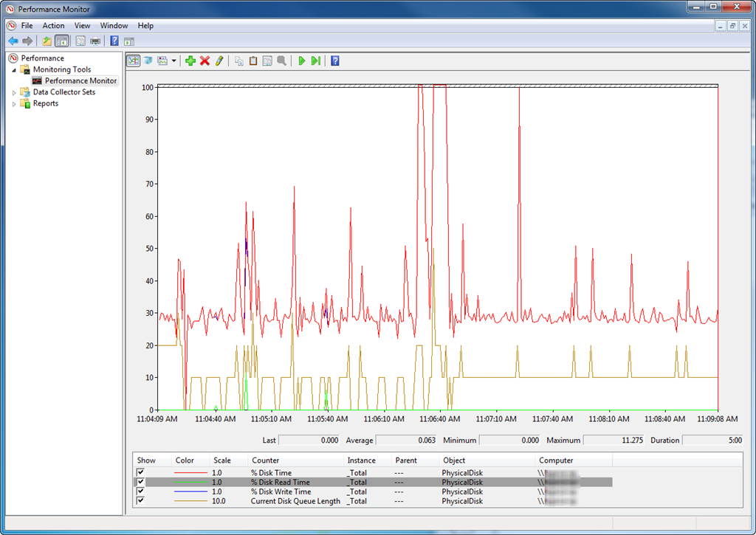The width and height of the screenshot is (756, 535).
Task: Delete selected counter with red X icon
Action: (x=205, y=61)
